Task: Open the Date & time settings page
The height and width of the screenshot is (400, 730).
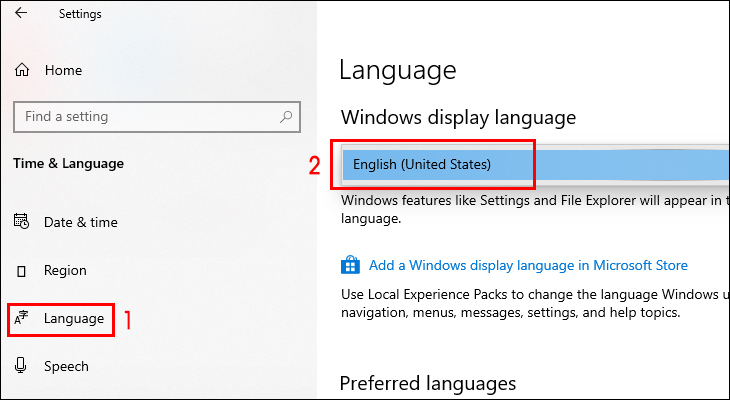Action: (81, 223)
